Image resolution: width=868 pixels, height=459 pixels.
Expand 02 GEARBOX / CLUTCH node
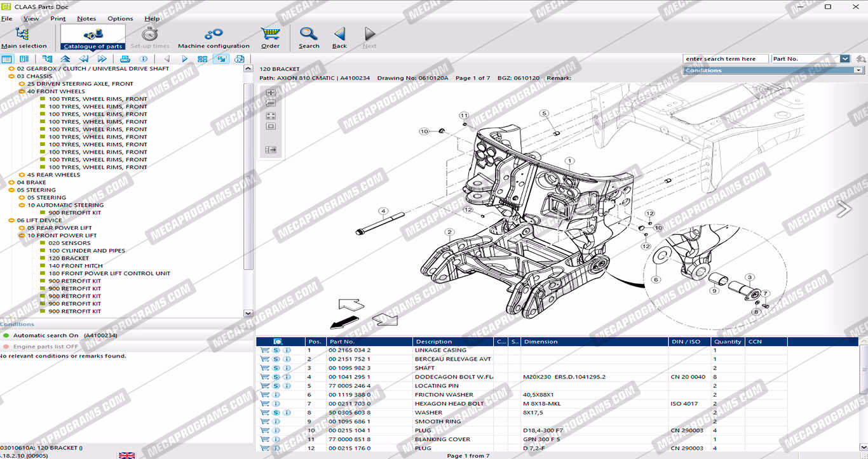tap(11, 69)
